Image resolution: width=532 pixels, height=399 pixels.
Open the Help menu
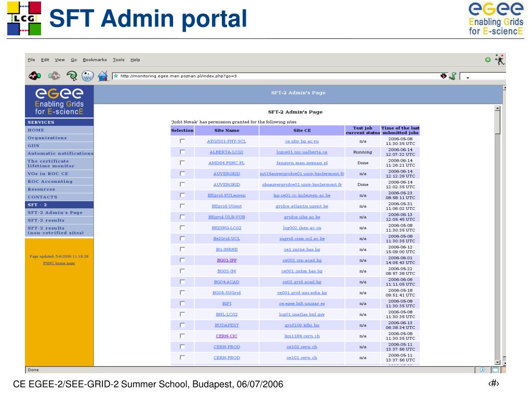pyautogui.click(x=135, y=60)
